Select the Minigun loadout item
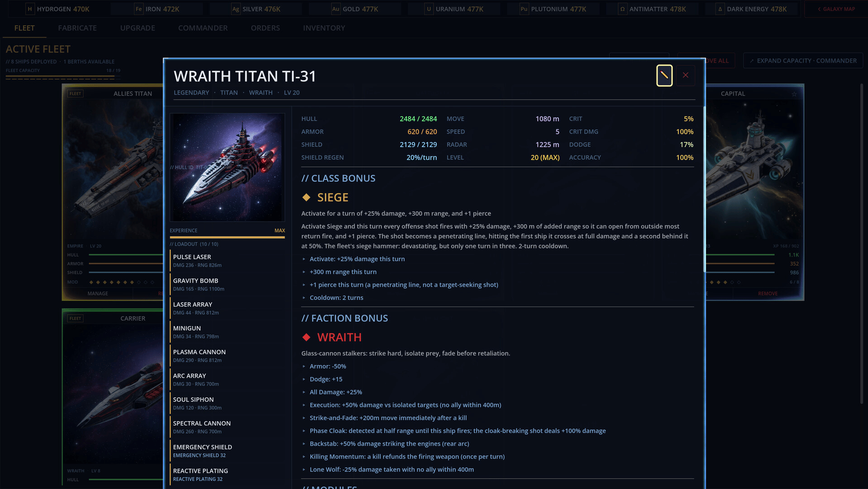868x489 pixels. click(227, 332)
